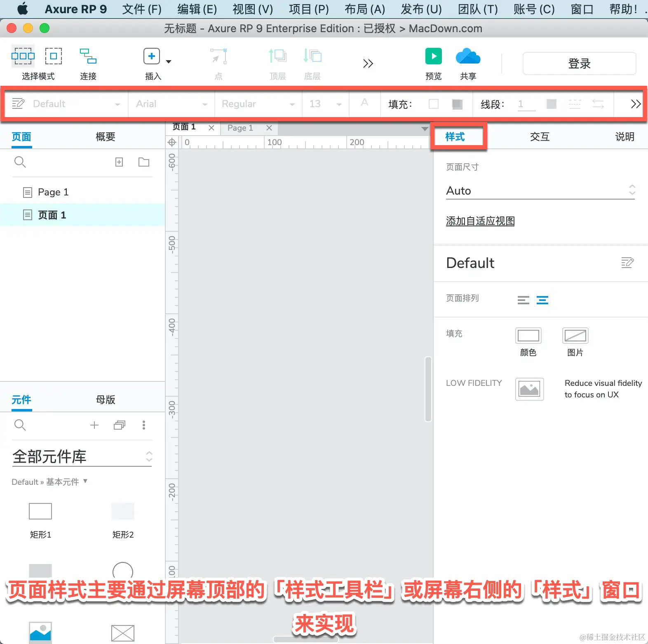
Task: Activate the selection mode tool
Action: coord(23,56)
